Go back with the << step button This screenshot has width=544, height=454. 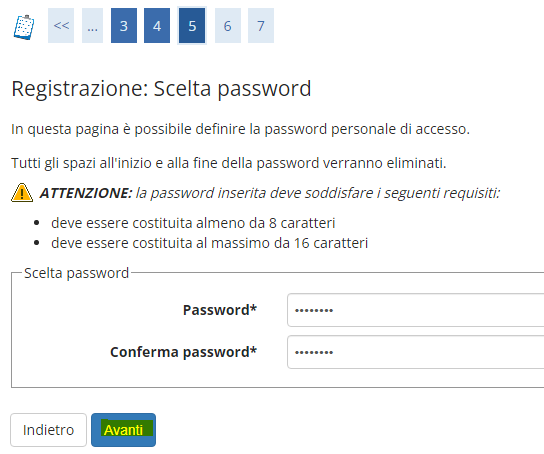[61, 26]
